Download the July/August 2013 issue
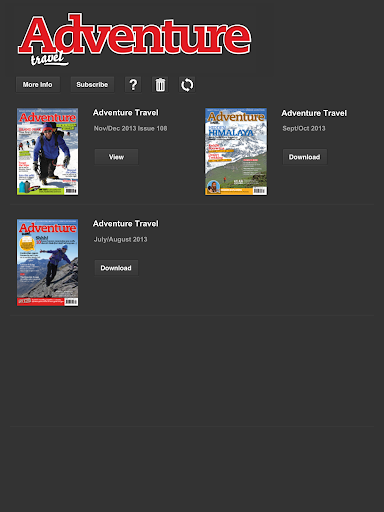This screenshot has height=512, width=384. pyautogui.click(x=116, y=268)
